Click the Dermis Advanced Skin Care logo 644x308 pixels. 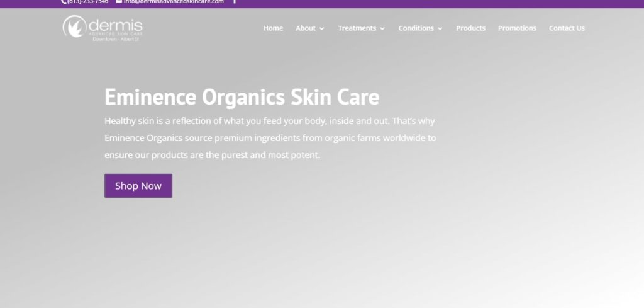click(x=103, y=28)
